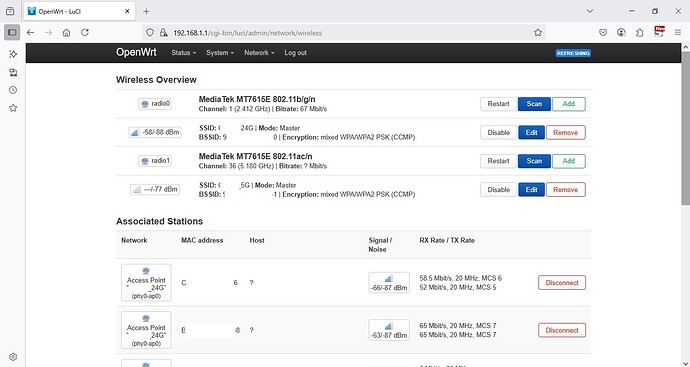This screenshot has height=367, width=690.
Task: Disconnect the station at -66/-87 dBm
Action: [562, 283]
